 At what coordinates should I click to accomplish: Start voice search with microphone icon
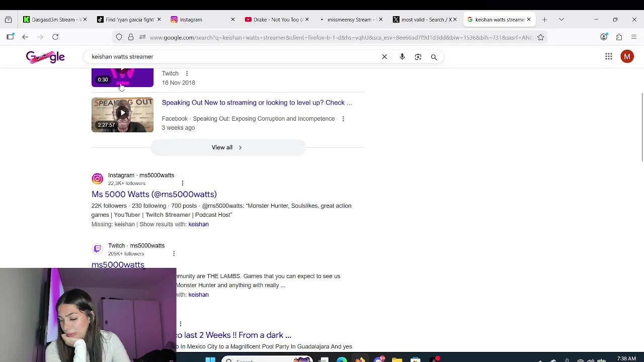pyautogui.click(x=402, y=57)
